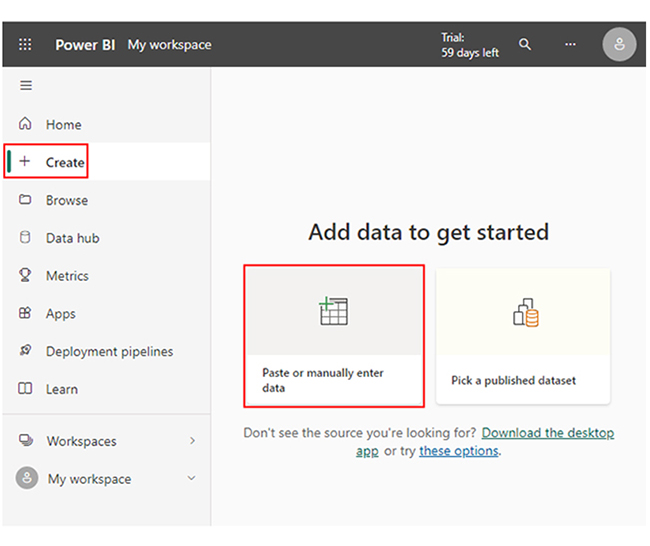Collapse the navigation pane hamburger icon
This screenshot has width=650, height=546.
(x=26, y=86)
